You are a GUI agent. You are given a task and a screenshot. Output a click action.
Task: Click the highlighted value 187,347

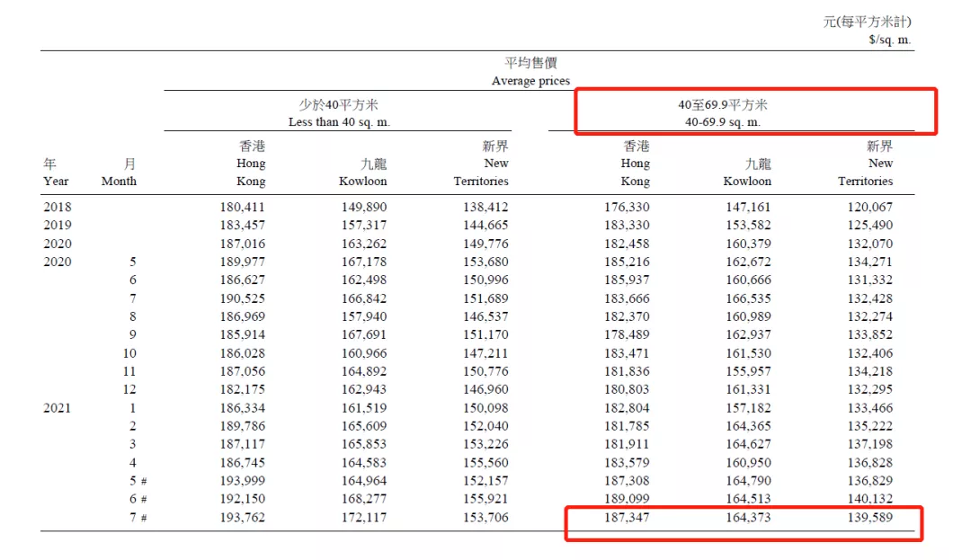tap(628, 519)
